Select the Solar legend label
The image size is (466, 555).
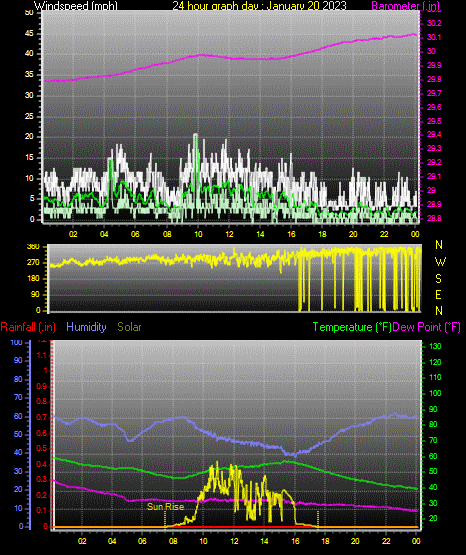click(x=129, y=327)
